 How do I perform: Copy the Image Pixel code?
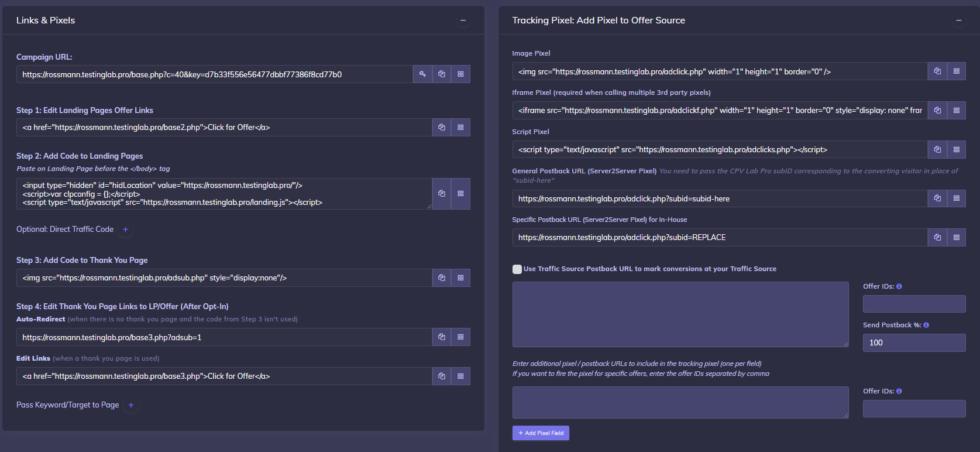point(937,71)
